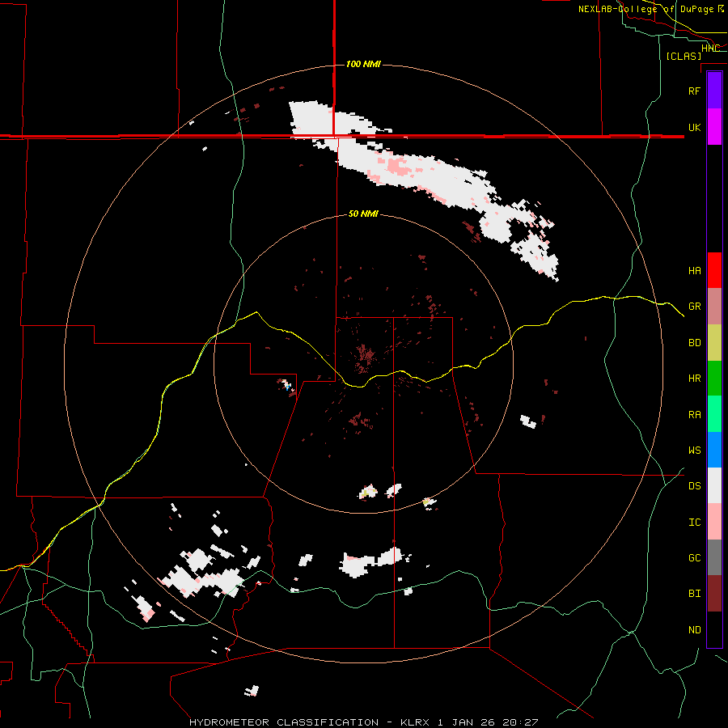728x728 pixels.
Task: Click the [CLAS] product label
Action: click(x=684, y=56)
